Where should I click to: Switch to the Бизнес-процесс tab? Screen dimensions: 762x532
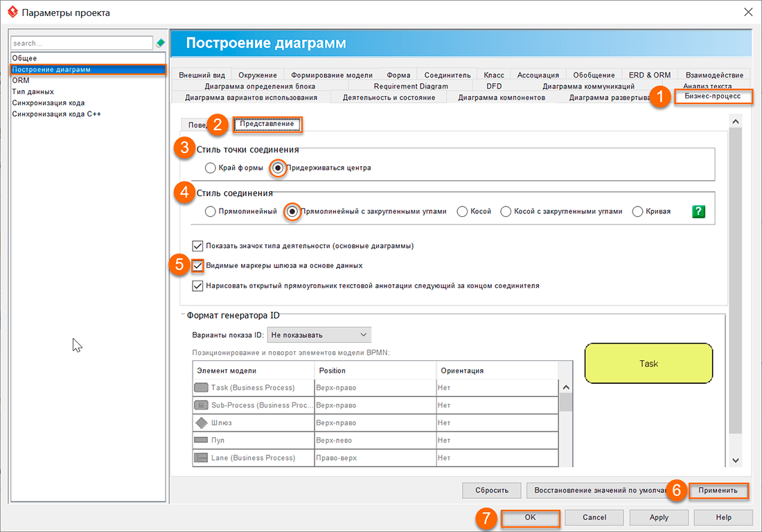pyautogui.click(x=713, y=97)
